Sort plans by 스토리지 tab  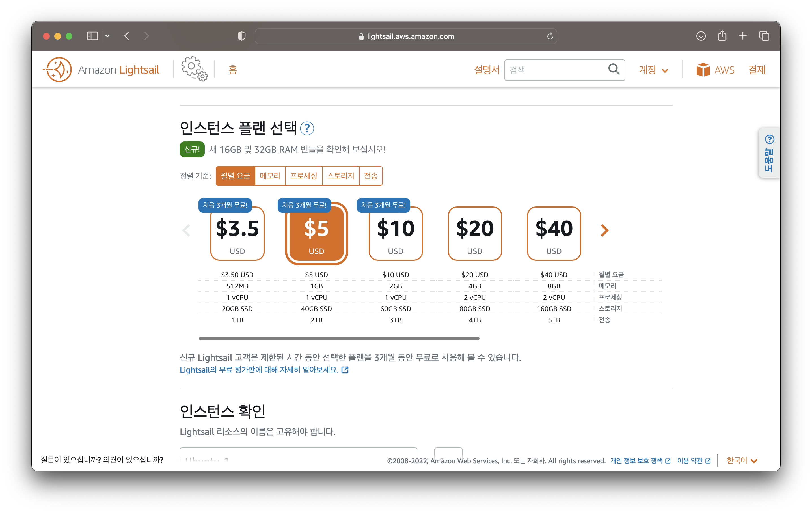click(341, 176)
